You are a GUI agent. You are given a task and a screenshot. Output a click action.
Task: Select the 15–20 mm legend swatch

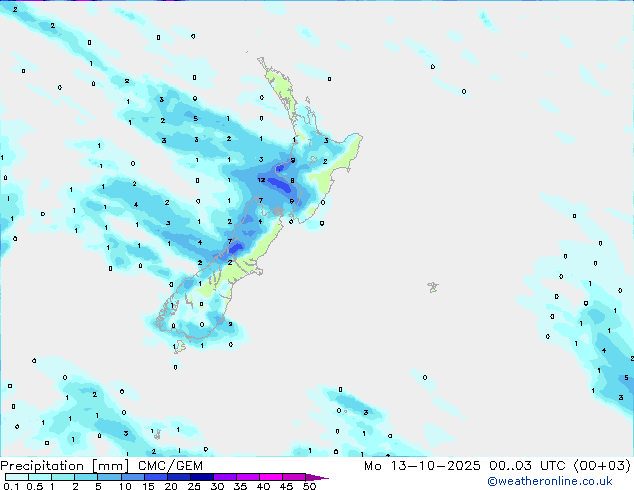[155, 477]
